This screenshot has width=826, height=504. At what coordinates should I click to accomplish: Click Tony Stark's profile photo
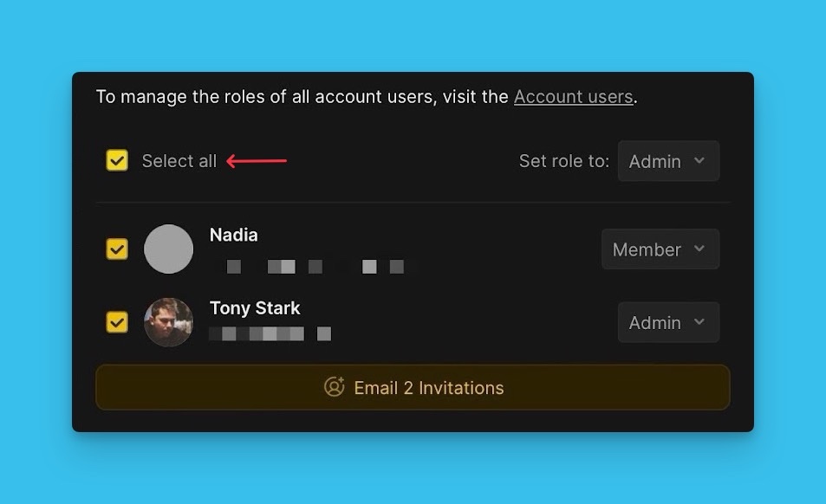(x=168, y=322)
